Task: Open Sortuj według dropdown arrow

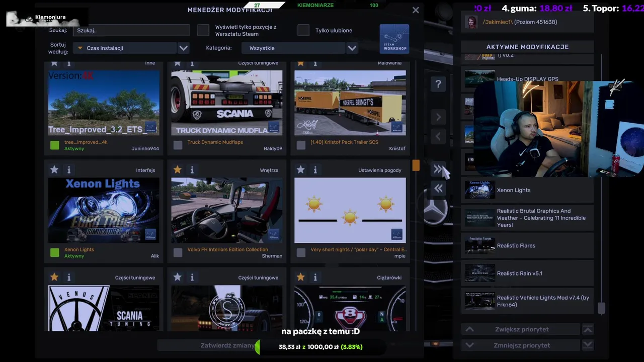Action: pyautogui.click(x=184, y=48)
